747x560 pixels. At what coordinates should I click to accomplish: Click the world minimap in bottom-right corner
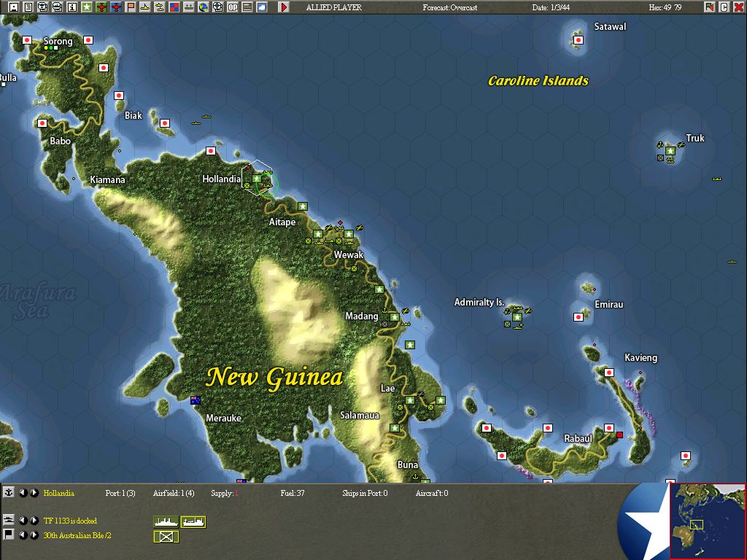(708, 521)
